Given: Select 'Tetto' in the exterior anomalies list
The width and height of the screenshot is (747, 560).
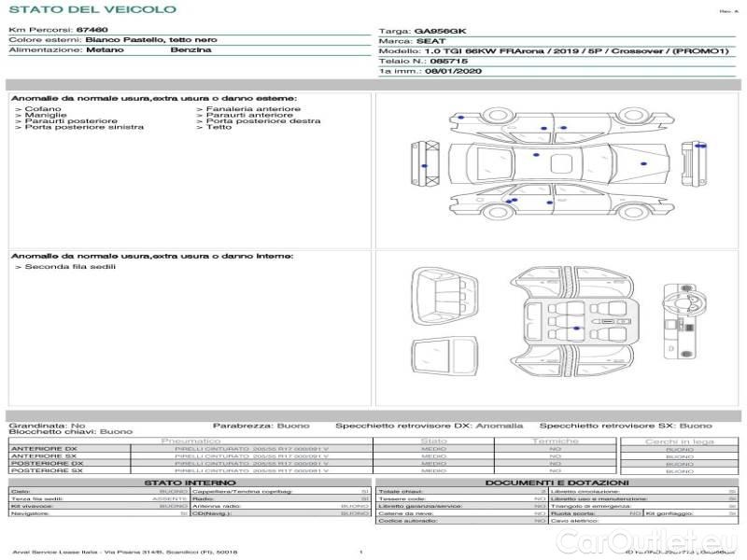Looking at the screenshot, I should point(218,127).
